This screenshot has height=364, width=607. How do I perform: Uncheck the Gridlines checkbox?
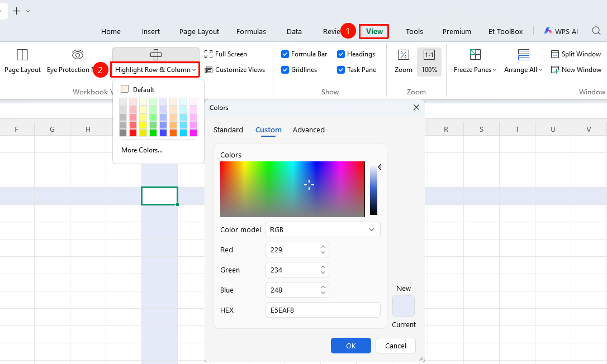tap(285, 70)
